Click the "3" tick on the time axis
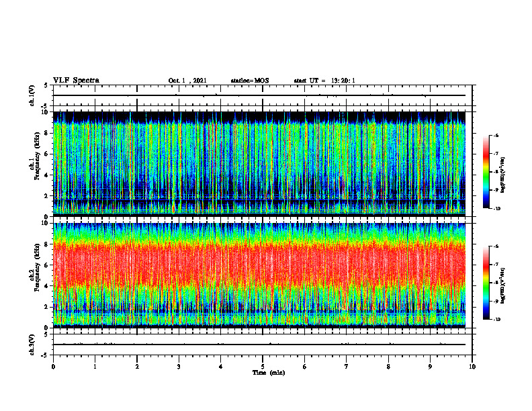The height and width of the screenshot is (411, 532). click(x=179, y=367)
